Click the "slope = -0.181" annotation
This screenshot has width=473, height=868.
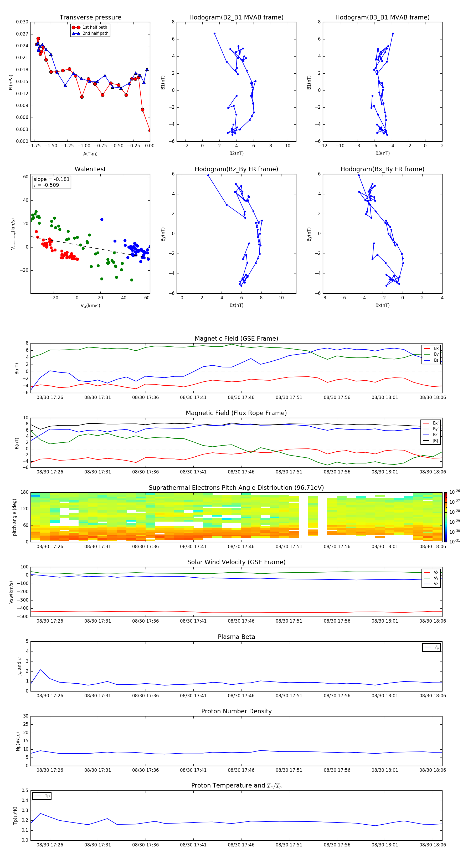(x=52, y=179)
